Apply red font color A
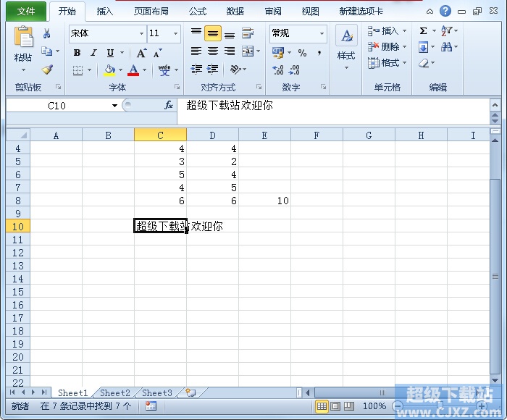 click(x=133, y=70)
